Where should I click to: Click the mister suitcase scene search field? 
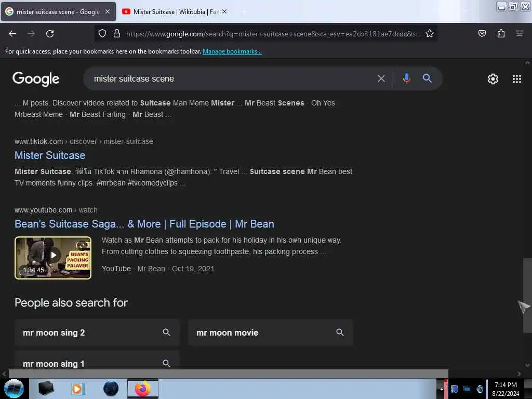[x=231, y=79]
